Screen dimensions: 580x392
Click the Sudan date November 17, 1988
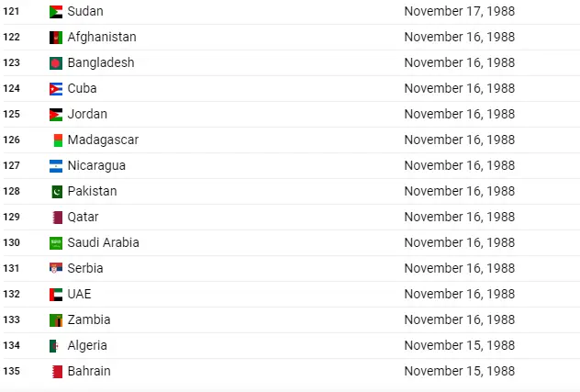460,11
